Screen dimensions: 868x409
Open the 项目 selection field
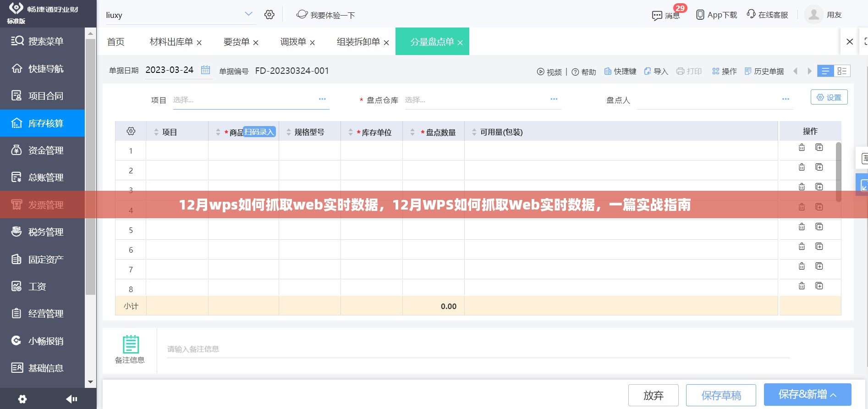[251, 100]
